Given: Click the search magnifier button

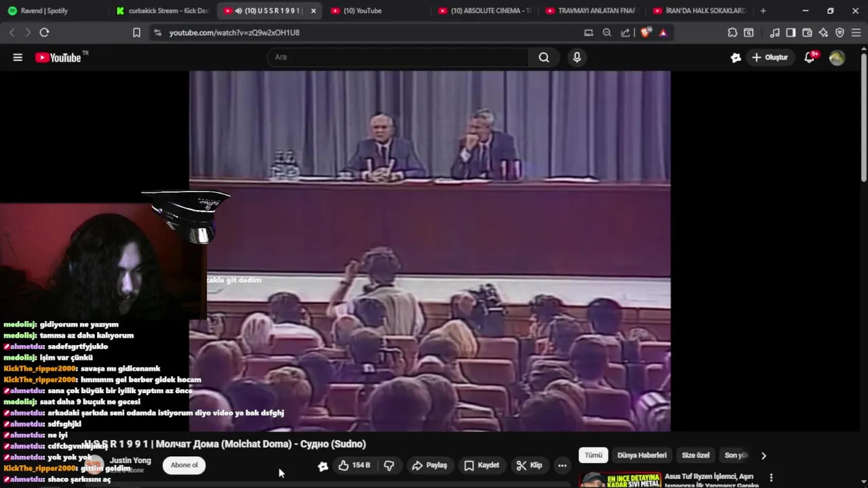Looking at the screenshot, I should pos(544,58).
